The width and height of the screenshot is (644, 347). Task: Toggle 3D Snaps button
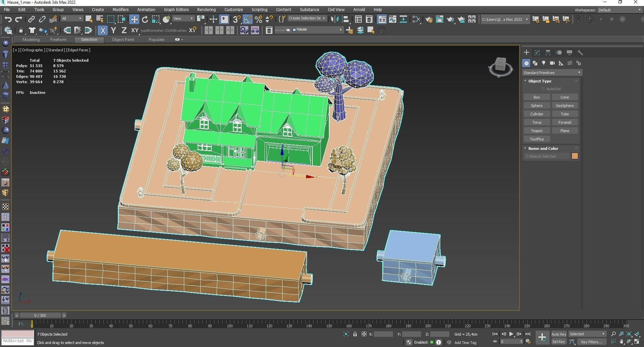237,19
